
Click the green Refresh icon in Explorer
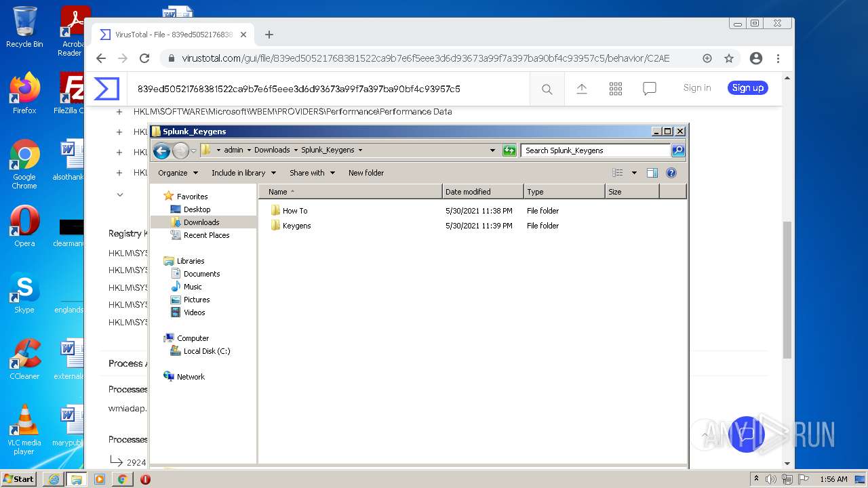coord(509,150)
